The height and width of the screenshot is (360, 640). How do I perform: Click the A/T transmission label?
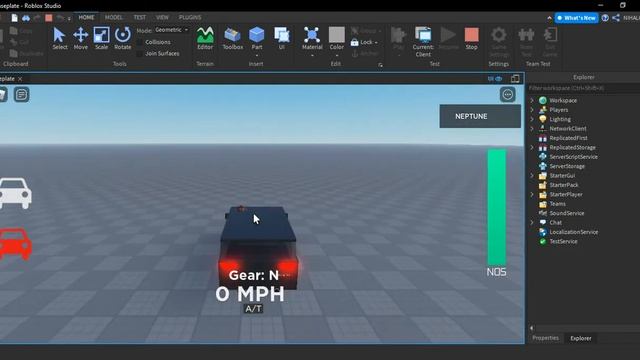point(253,309)
